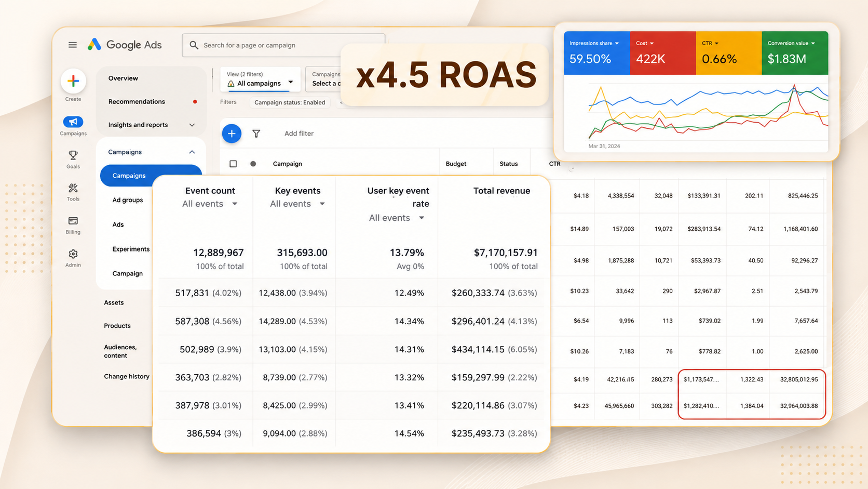Viewport: 868px width, 489px height.
Task: Collapse the Campaigns section chevron
Action: click(192, 152)
